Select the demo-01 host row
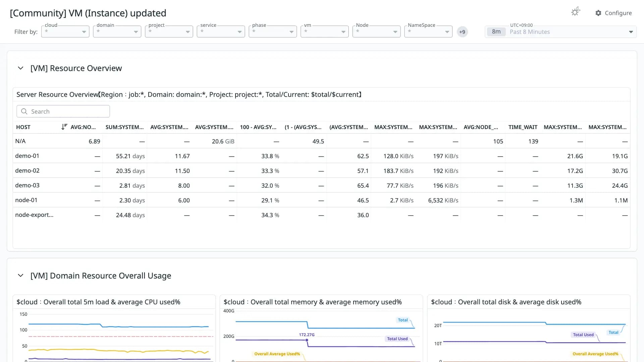The width and height of the screenshot is (644, 362). 321,156
